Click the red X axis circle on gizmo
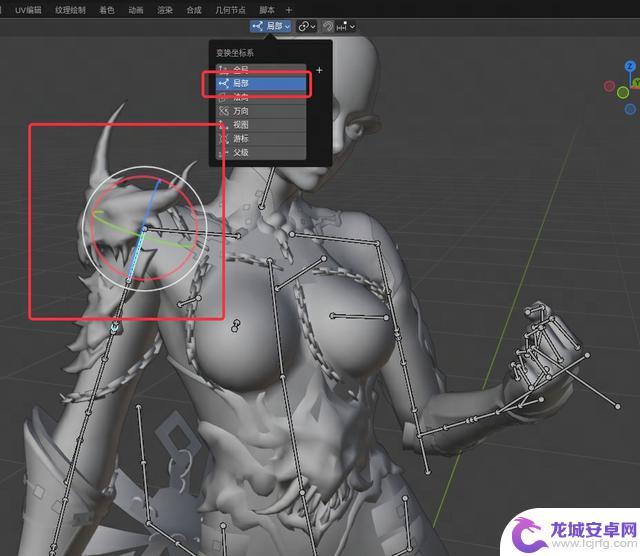This screenshot has width=640, height=556. tap(609, 86)
